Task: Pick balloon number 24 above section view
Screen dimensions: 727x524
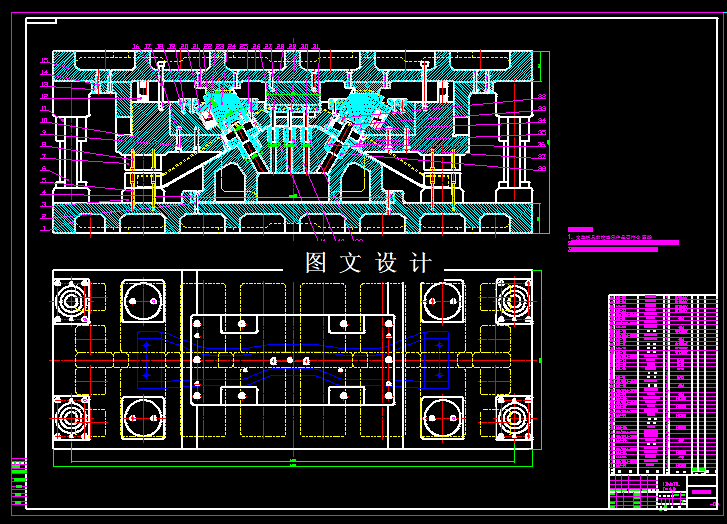Action: pyautogui.click(x=232, y=46)
